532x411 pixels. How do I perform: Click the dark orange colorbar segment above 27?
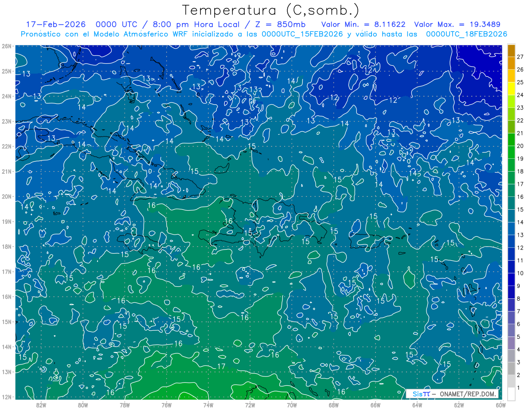click(x=511, y=50)
